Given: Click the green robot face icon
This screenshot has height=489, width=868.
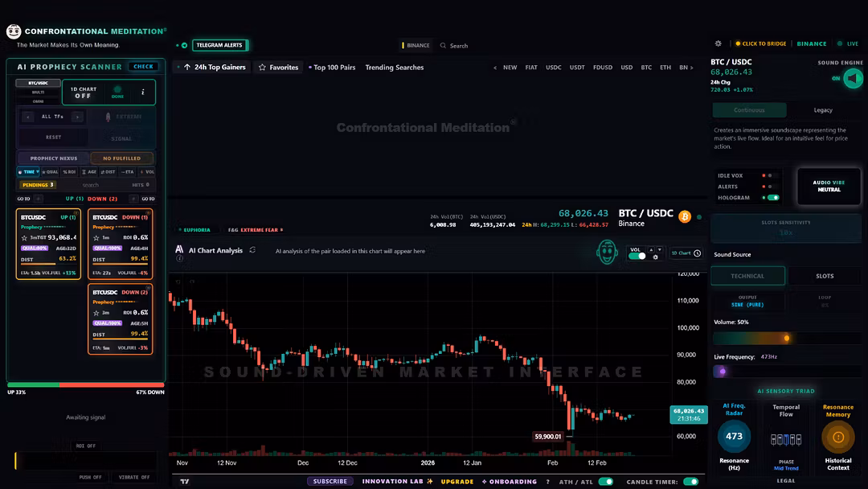Looking at the screenshot, I should click(x=607, y=252).
